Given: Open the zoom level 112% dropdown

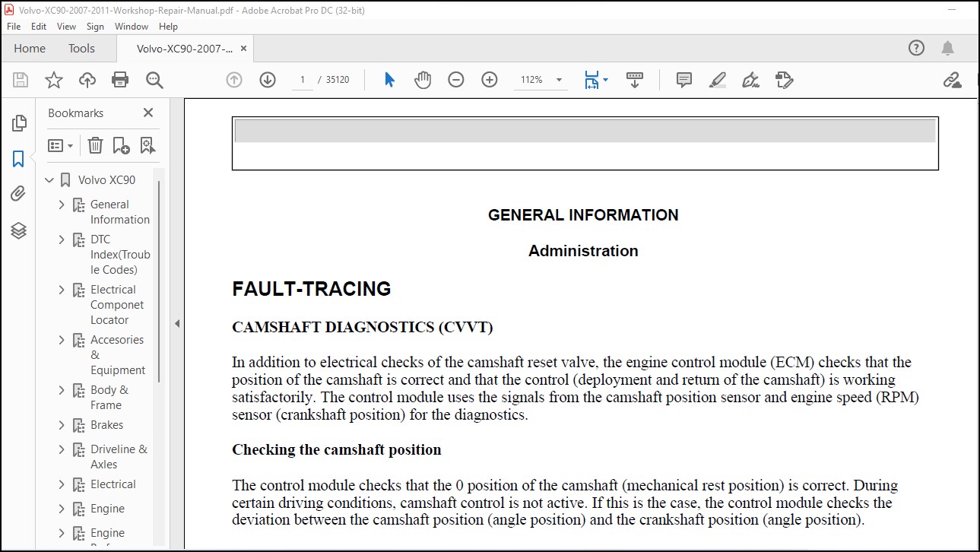Looking at the screenshot, I should 559,80.
